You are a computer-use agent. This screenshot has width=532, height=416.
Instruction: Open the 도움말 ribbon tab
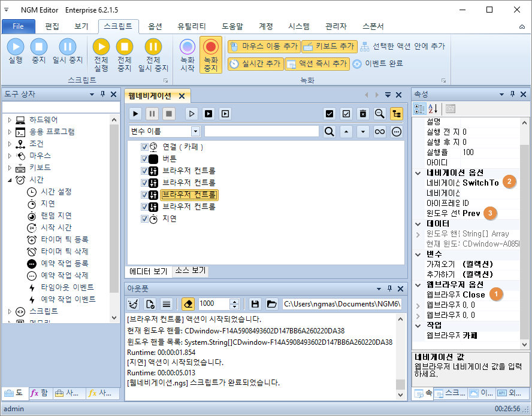pyautogui.click(x=232, y=26)
